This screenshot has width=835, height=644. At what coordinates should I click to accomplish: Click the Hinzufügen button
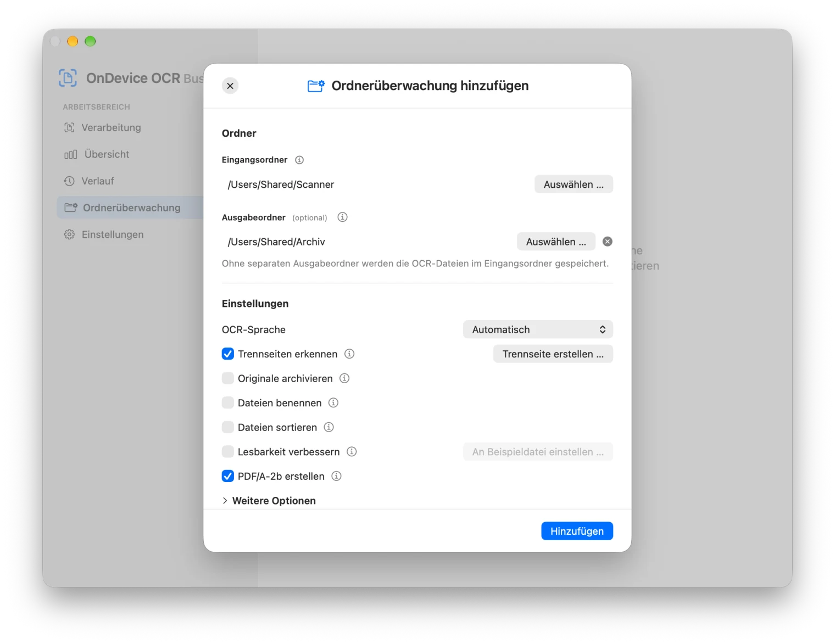tap(577, 531)
